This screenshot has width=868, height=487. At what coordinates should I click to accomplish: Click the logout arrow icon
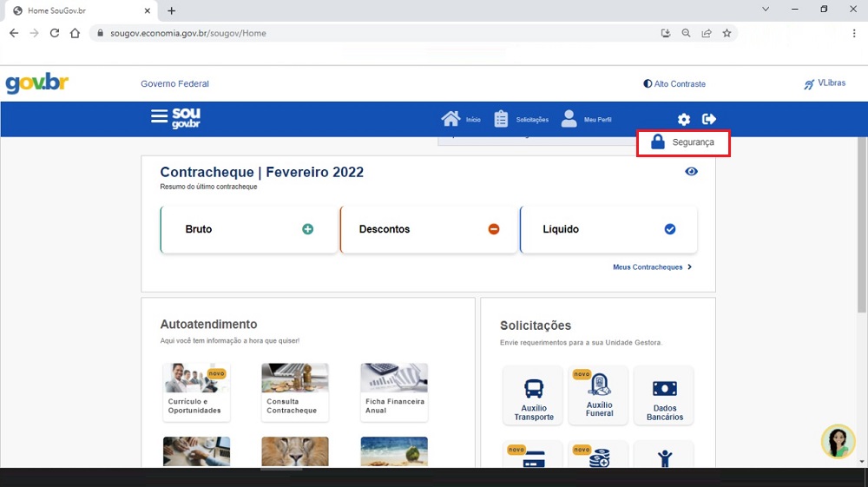click(x=709, y=119)
